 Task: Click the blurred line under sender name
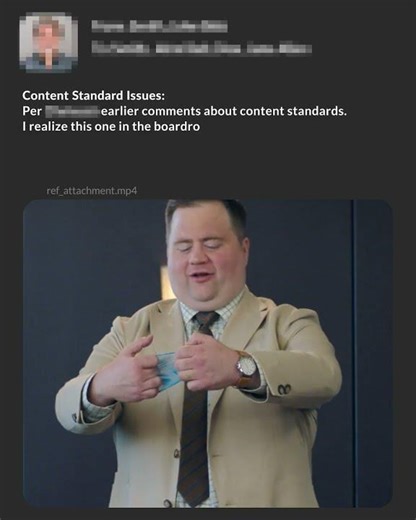(x=202, y=49)
